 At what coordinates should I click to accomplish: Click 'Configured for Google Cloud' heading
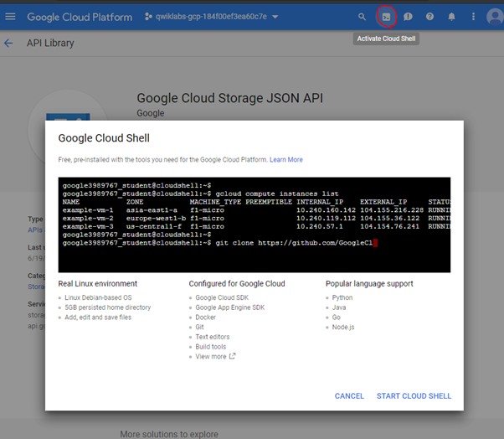(237, 284)
